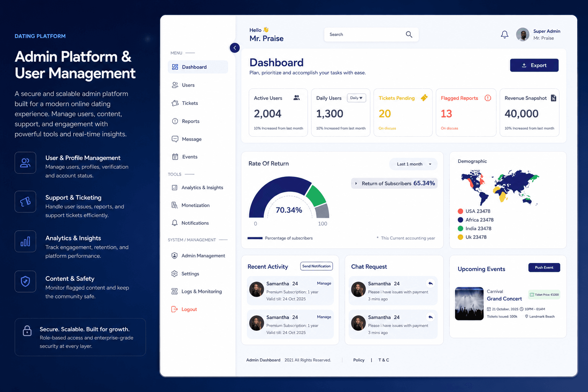Click the Ticket Price €1200 badge
This screenshot has width=588, height=392.
544,294
